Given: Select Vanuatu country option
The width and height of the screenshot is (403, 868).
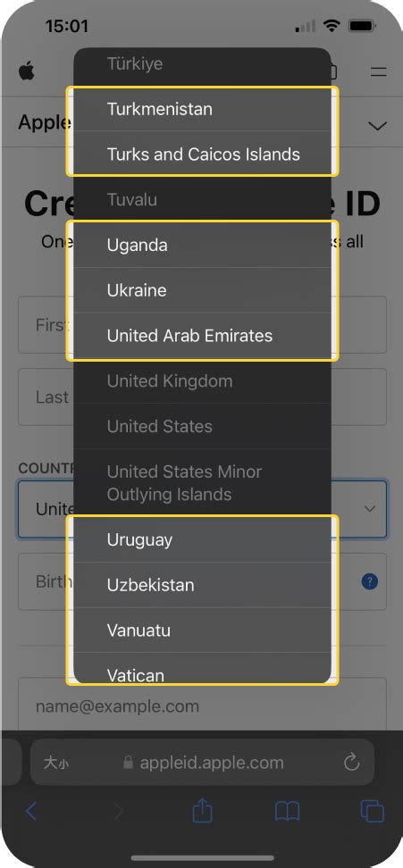Looking at the screenshot, I should tap(203, 630).
